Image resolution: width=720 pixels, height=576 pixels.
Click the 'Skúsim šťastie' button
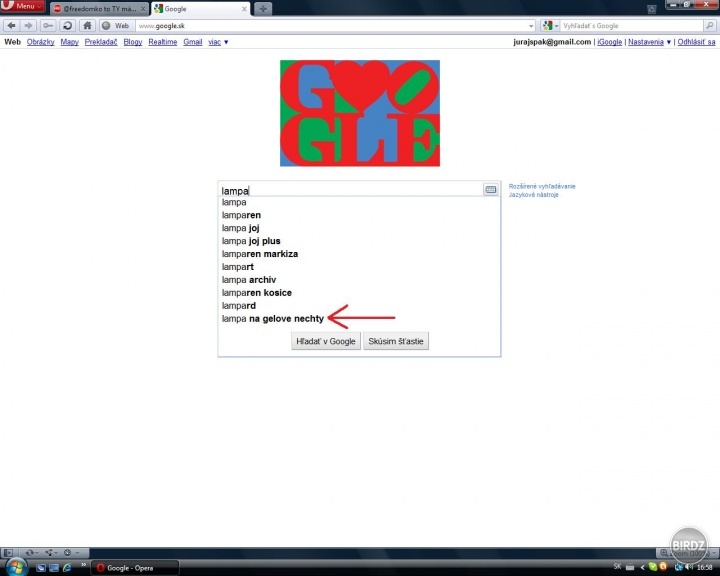(396, 341)
